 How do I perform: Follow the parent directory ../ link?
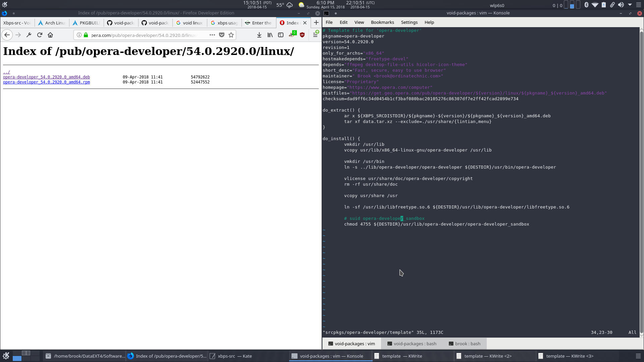tap(6, 72)
